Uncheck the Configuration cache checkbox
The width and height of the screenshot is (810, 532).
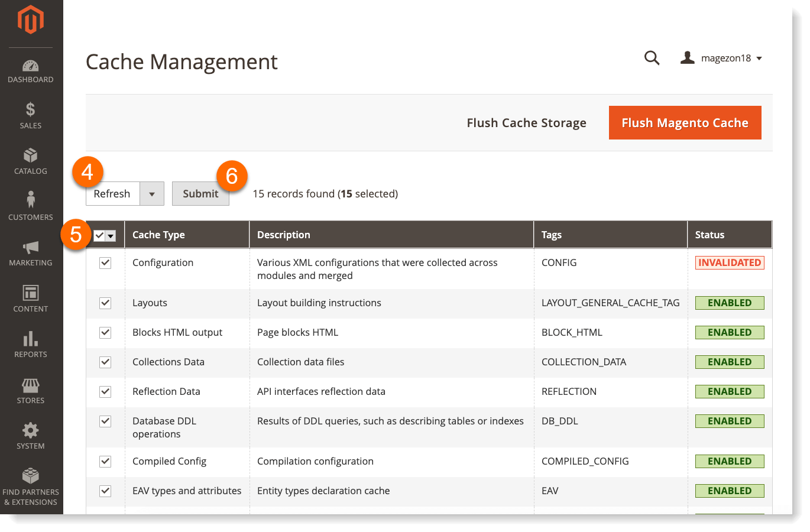point(105,263)
